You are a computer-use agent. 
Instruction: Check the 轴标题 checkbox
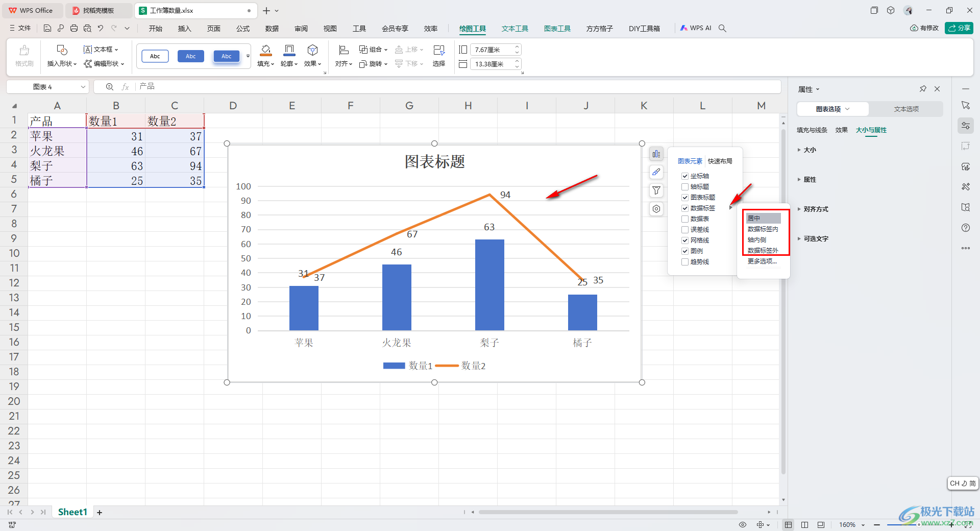(x=685, y=187)
